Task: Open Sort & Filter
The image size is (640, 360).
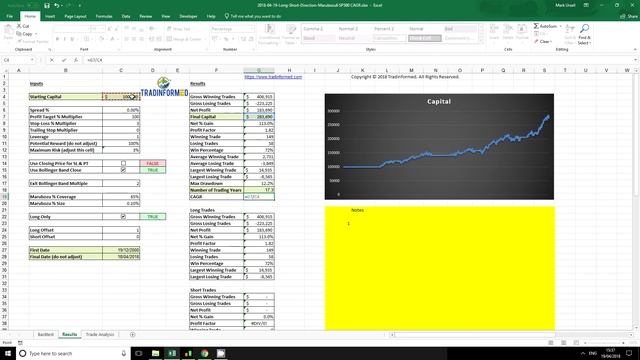Action: coord(570,34)
